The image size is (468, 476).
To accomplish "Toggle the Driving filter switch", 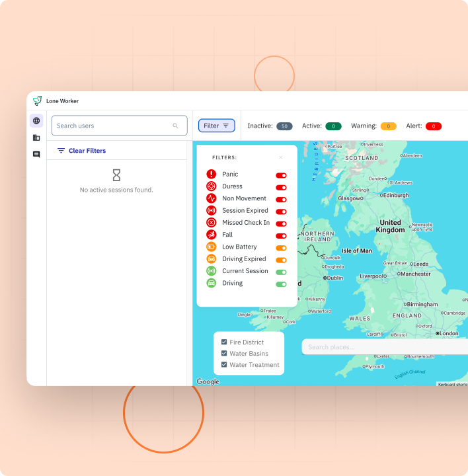I will [281, 284].
